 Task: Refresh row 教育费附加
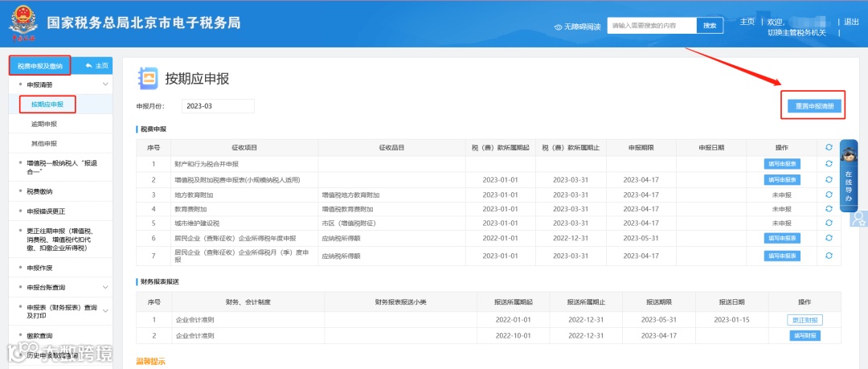coord(829,209)
